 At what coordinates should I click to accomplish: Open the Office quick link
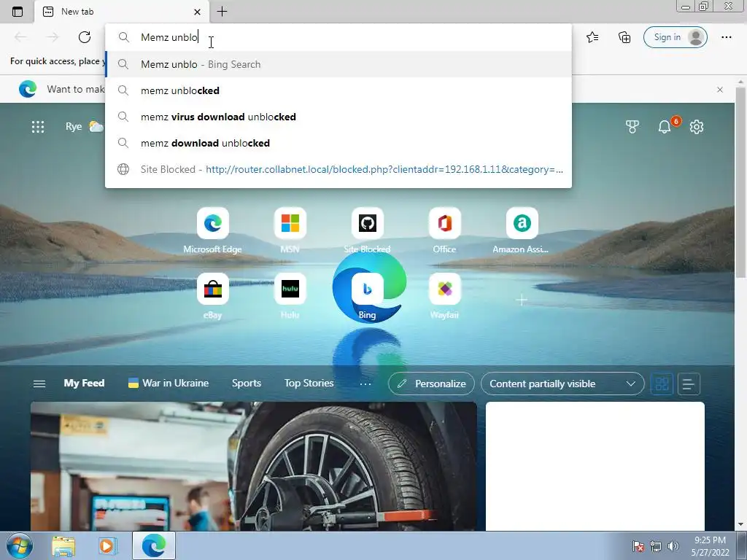pos(444,230)
